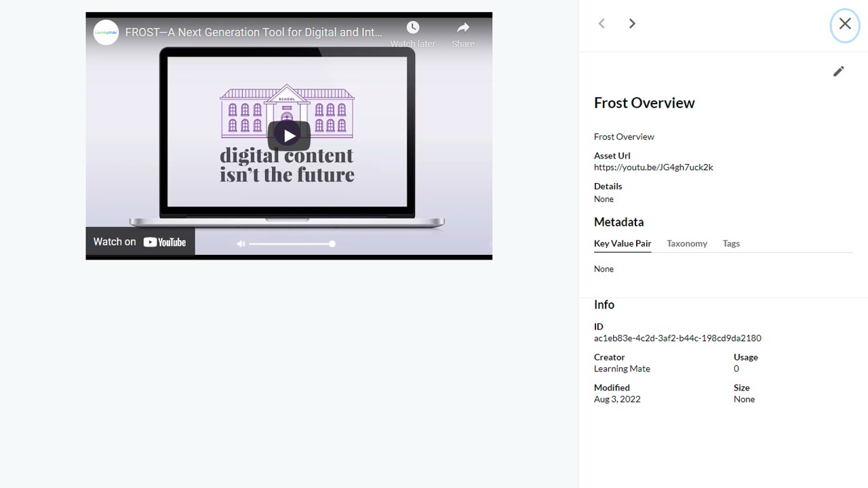Click the asset URL https://youtu.be/JG4gh7uck2k

pyautogui.click(x=654, y=167)
